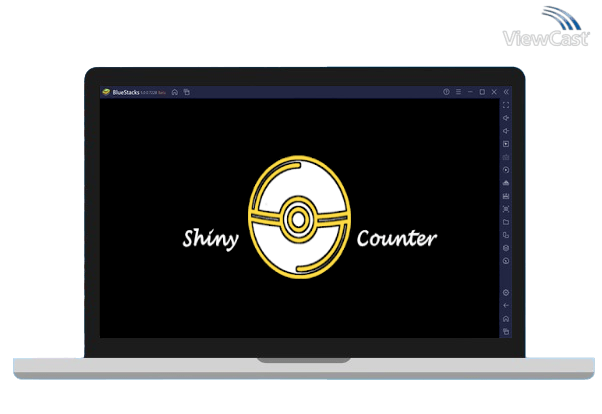Click the cloud-shaped sidebar icon
This screenshot has width=602, height=414.
[506, 183]
